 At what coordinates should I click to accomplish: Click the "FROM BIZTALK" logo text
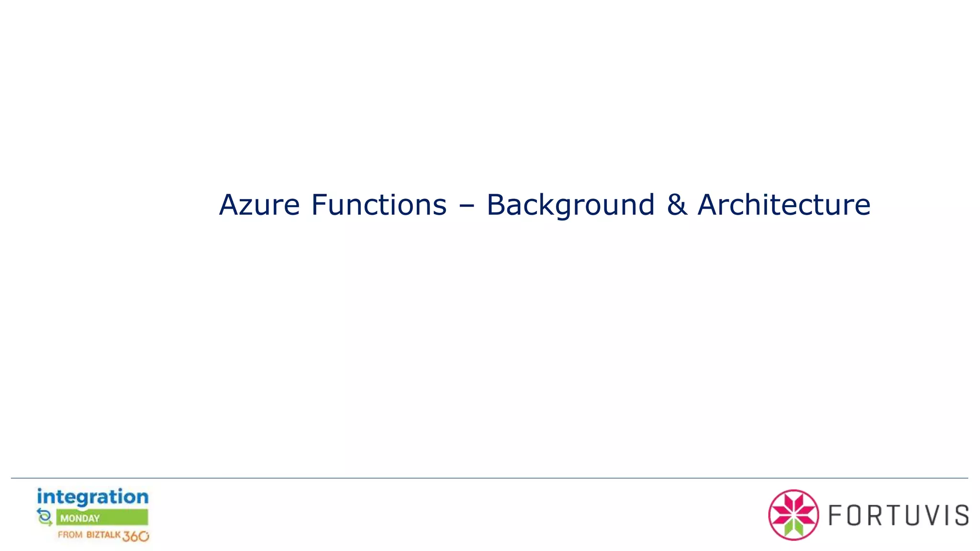[89, 535]
